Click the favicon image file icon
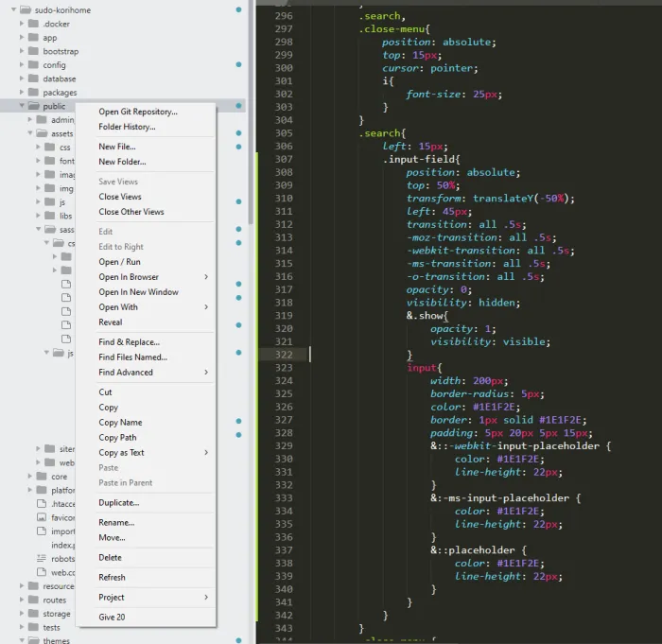662x644 pixels. click(42, 517)
